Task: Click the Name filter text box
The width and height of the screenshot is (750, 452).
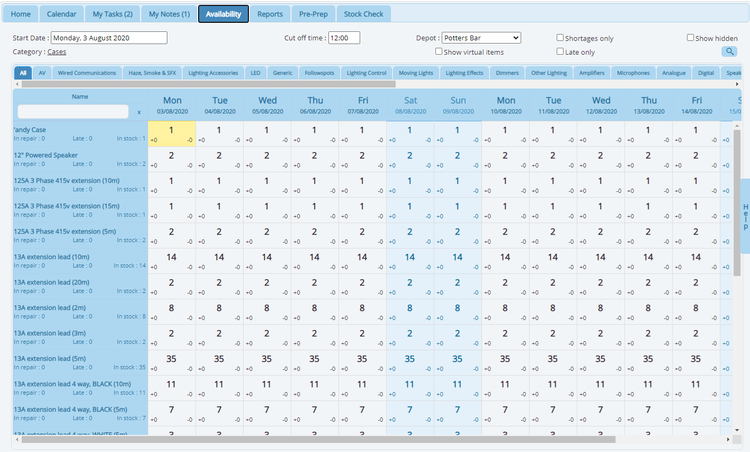Action: pyautogui.click(x=73, y=112)
